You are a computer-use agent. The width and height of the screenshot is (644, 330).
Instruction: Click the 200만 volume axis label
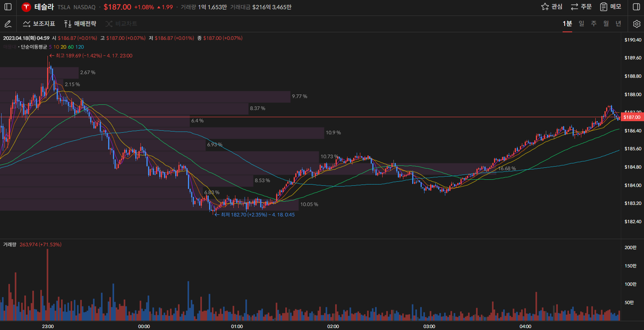(x=630, y=247)
